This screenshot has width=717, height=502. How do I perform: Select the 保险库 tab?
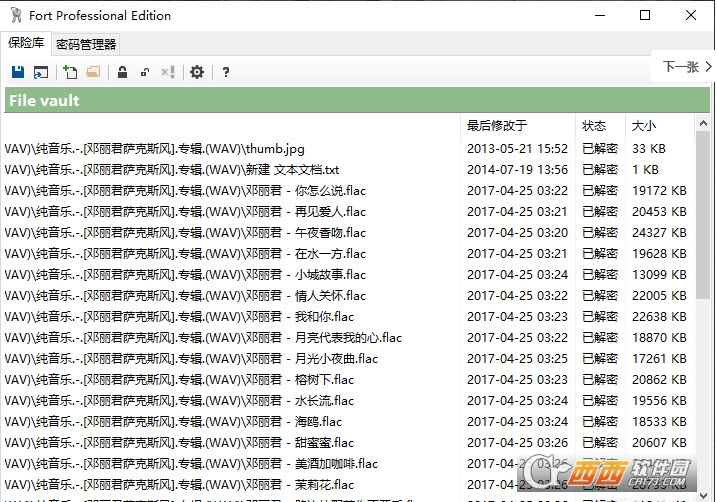click(26, 43)
